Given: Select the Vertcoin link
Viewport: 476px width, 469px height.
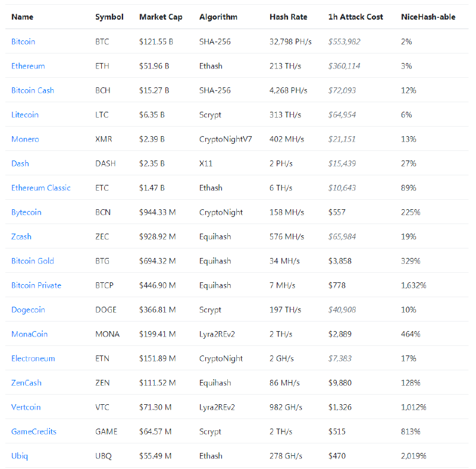Looking at the screenshot, I should pyautogui.click(x=27, y=407).
